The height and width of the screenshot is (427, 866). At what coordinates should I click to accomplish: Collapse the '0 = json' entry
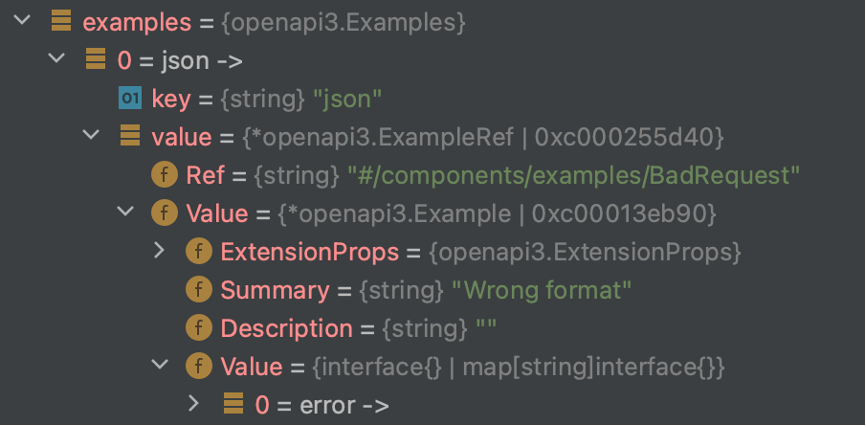[x=56, y=58]
